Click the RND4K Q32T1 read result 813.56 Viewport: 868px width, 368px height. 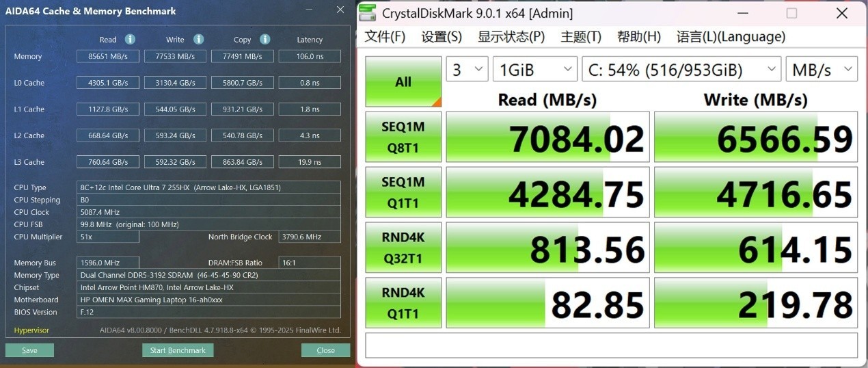547,248
